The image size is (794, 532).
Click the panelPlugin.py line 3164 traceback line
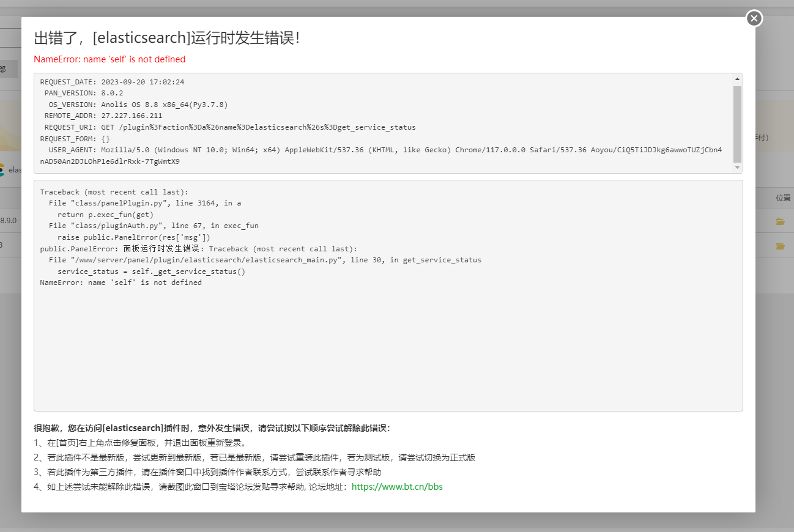145,203
